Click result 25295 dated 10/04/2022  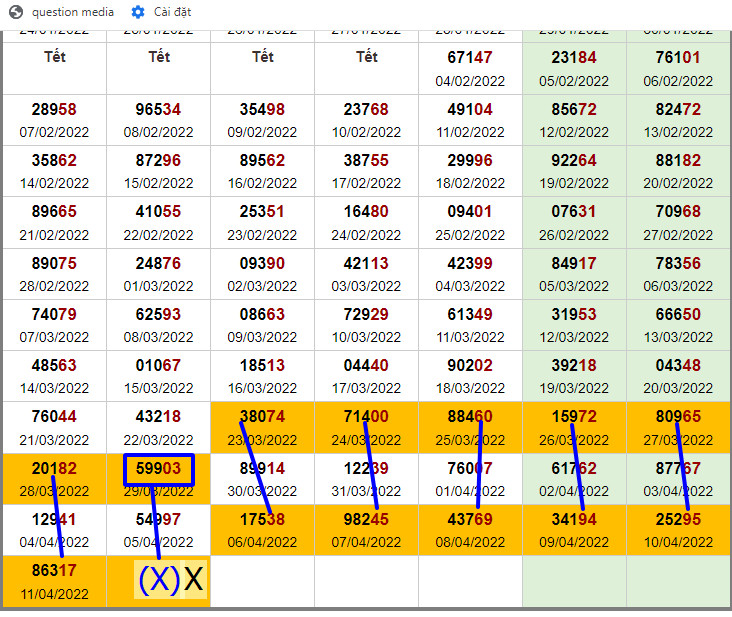coord(678,530)
